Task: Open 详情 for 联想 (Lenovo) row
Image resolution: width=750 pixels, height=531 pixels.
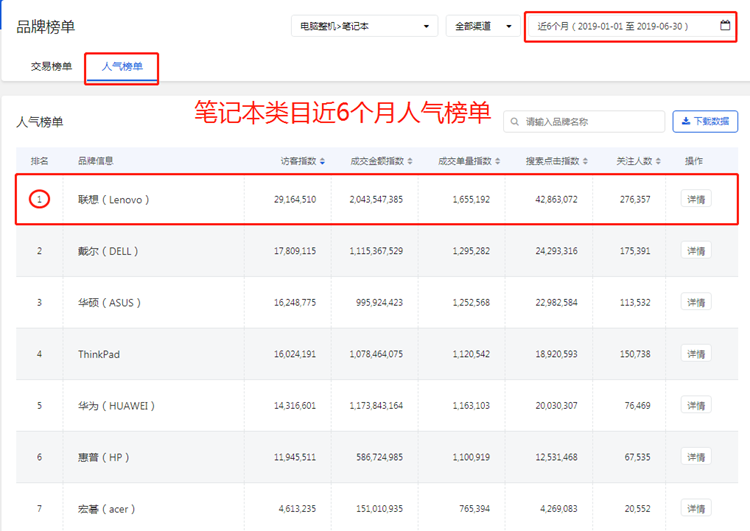Action: click(x=696, y=199)
